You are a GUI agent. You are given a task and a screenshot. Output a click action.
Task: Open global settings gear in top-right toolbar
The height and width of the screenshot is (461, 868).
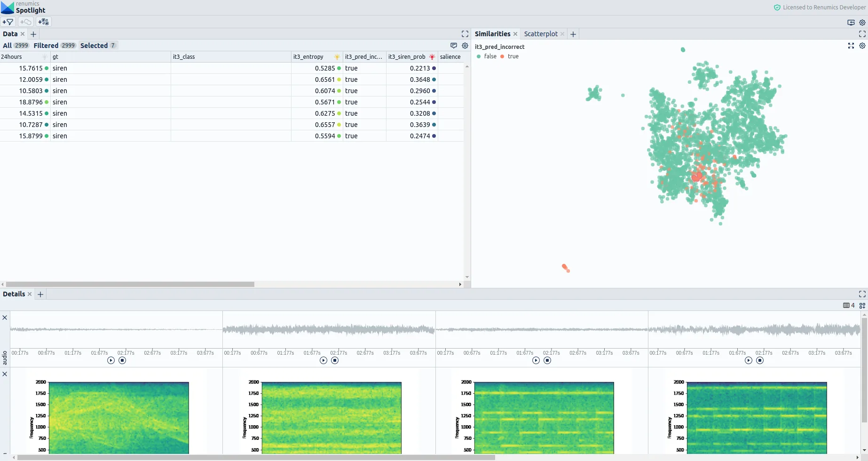click(x=862, y=22)
